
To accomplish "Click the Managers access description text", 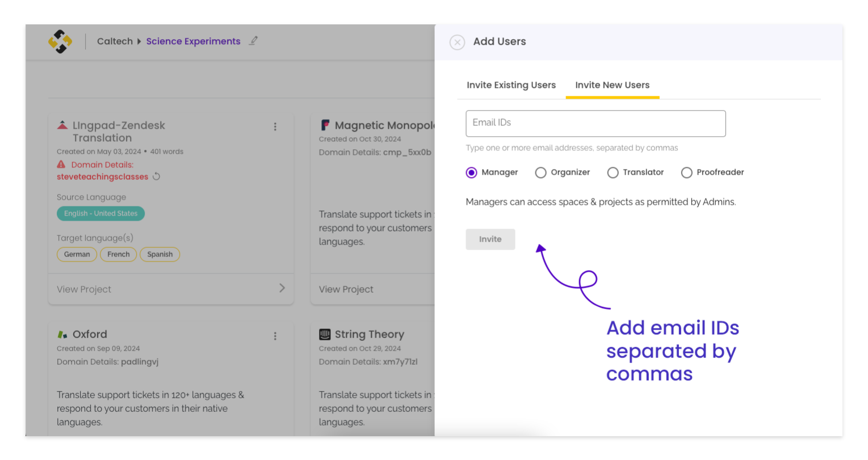I will (x=601, y=202).
